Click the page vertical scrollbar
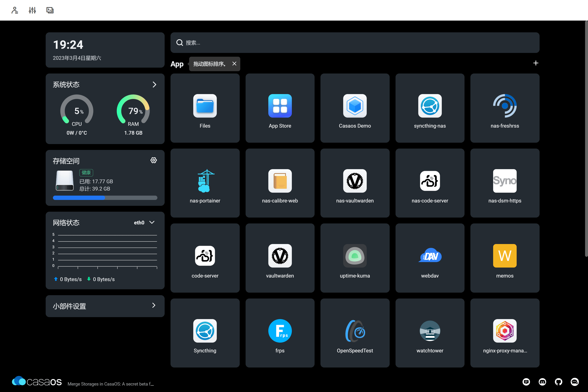This screenshot has width=588, height=392. pos(586,139)
